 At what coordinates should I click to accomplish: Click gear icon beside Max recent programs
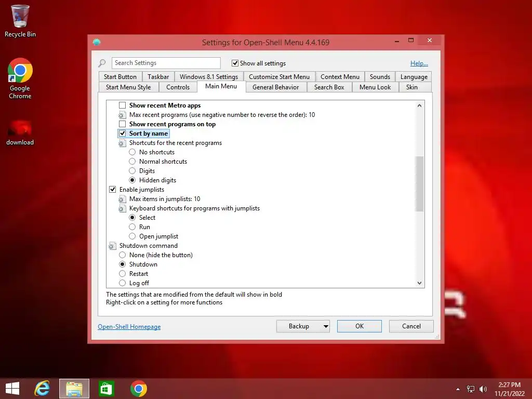click(122, 115)
